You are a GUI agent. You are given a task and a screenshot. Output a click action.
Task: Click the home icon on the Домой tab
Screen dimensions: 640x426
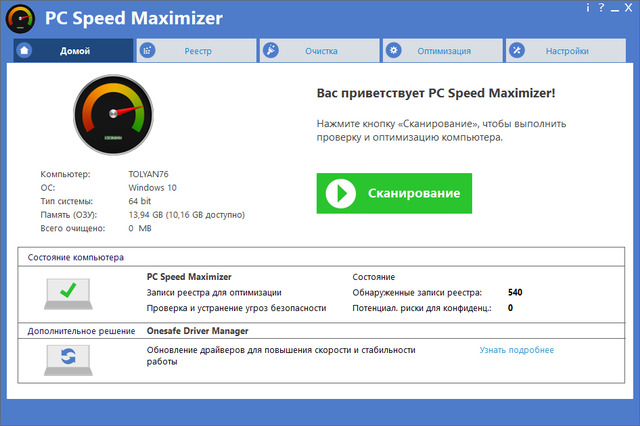pyautogui.click(x=24, y=50)
